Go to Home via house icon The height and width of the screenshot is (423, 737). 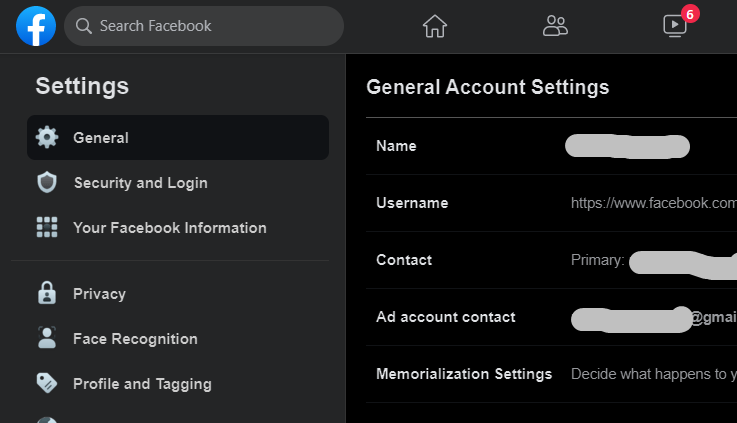(434, 26)
